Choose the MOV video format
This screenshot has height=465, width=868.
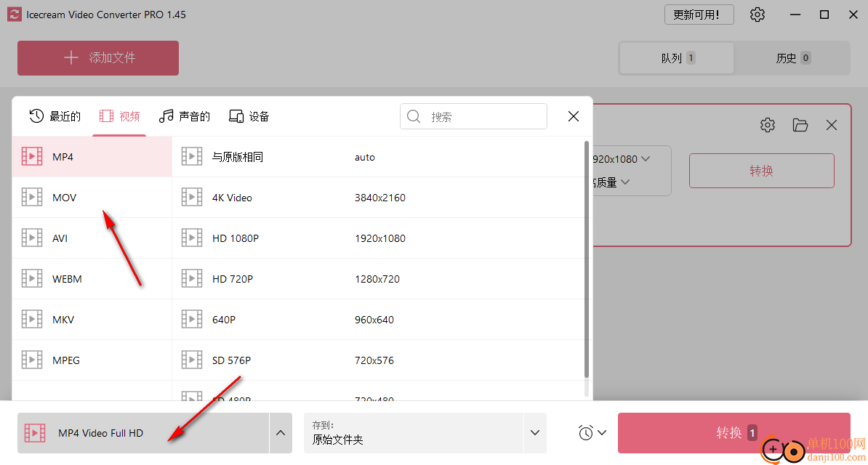coord(92,197)
